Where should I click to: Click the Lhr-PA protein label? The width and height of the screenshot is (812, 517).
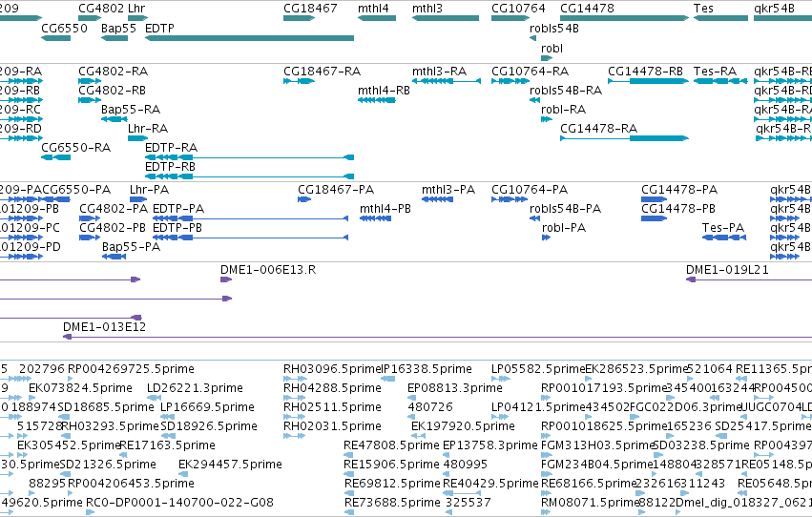coord(149,190)
